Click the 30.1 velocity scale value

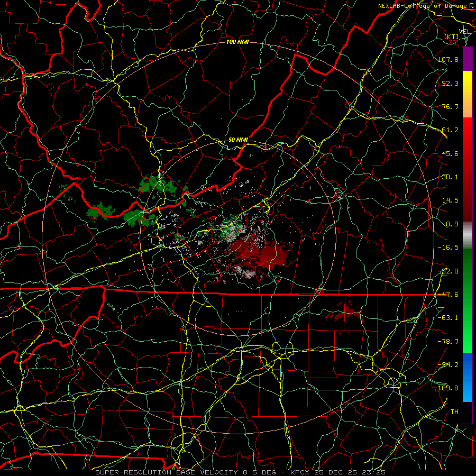pyautogui.click(x=450, y=177)
